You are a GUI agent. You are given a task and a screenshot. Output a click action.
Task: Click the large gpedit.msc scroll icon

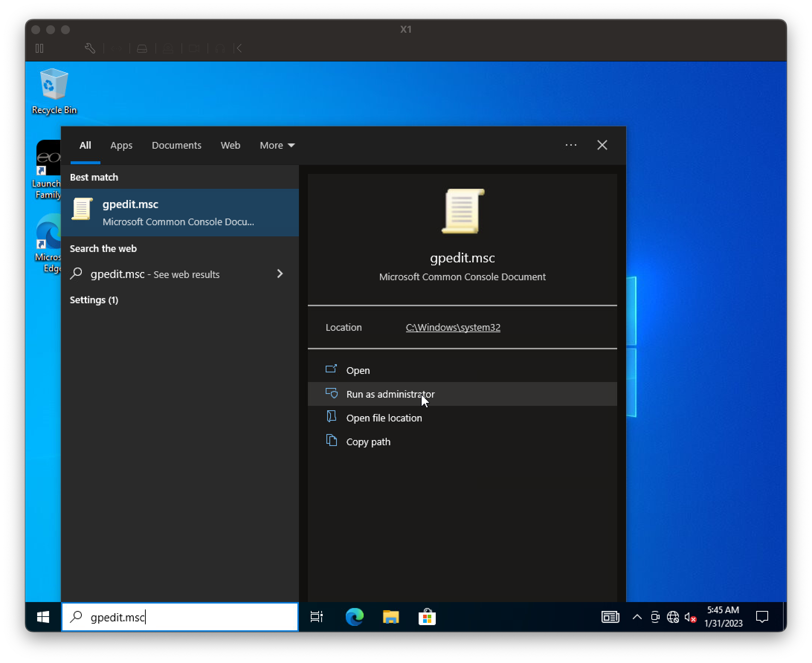click(463, 211)
